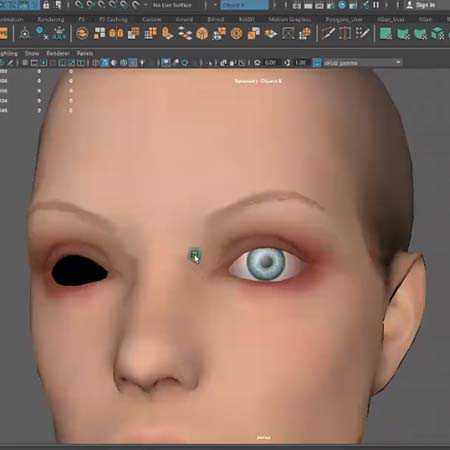
Task: Click the pause Viewport evaluation icon
Action: click(376, 5)
